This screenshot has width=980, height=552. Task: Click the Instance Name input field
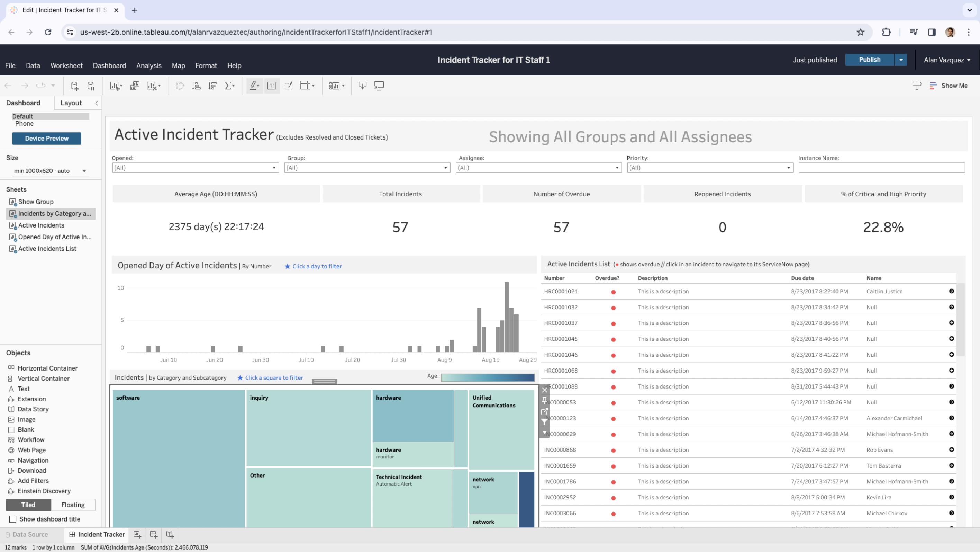(x=881, y=168)
